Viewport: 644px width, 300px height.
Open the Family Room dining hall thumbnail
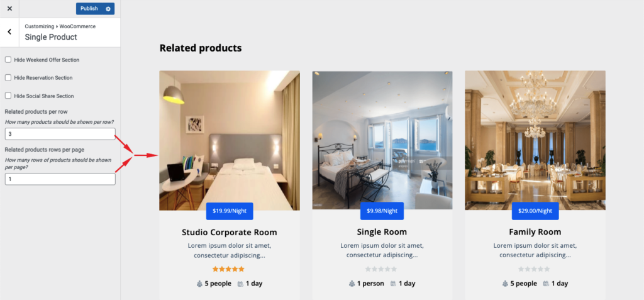[535, 140]
